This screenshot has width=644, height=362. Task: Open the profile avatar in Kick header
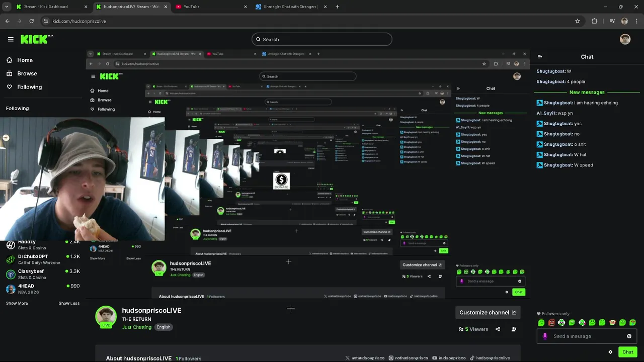625,39
